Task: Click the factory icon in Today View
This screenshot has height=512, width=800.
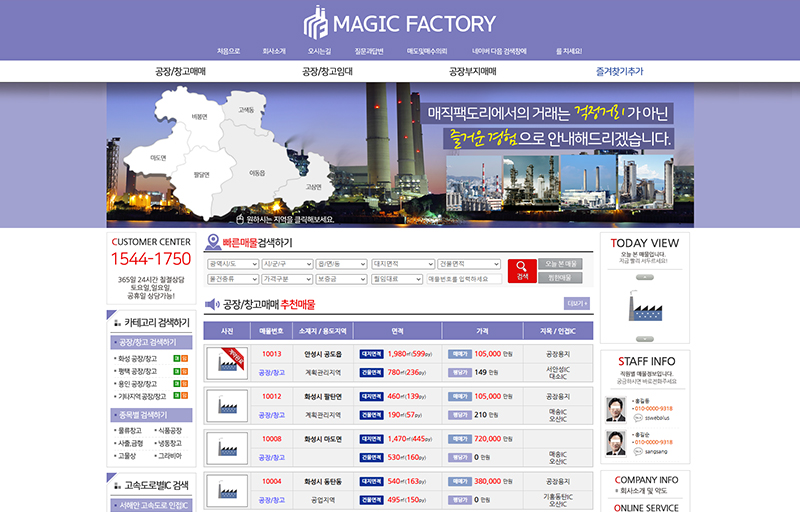Action: point(645,306)
